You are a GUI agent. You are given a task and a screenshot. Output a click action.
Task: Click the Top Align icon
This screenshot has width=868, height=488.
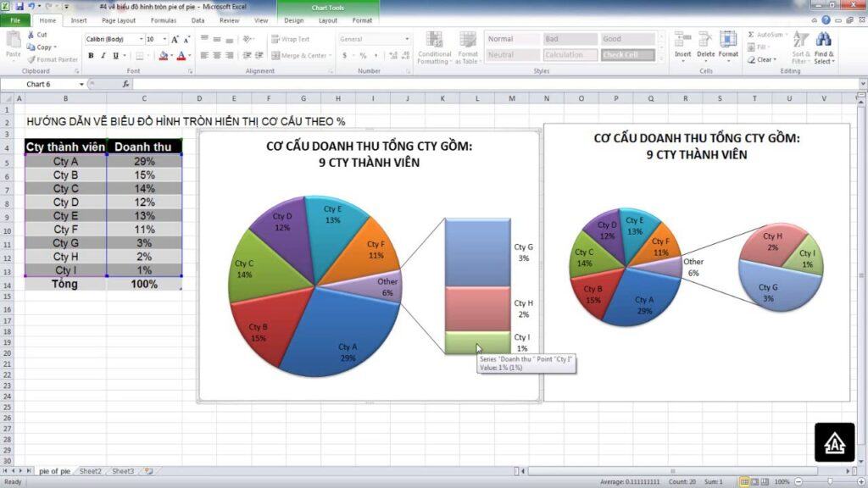(204, 39)
